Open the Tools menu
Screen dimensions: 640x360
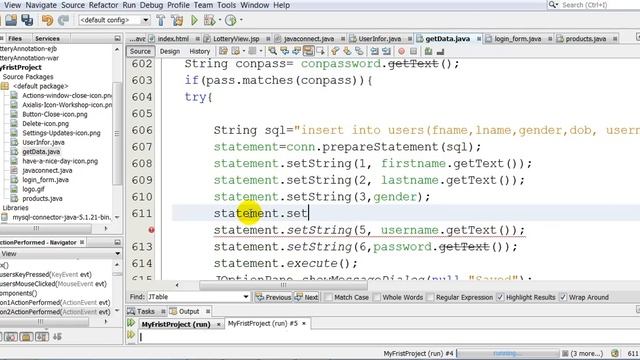227,5
